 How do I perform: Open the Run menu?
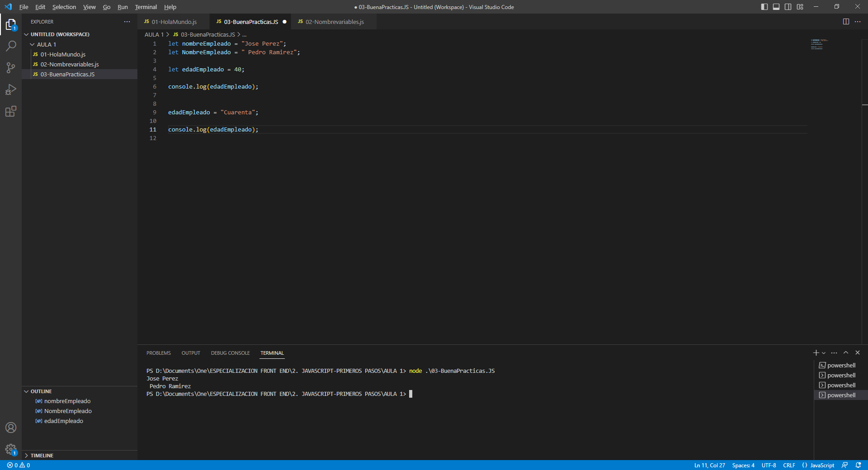tap(123, 7)
